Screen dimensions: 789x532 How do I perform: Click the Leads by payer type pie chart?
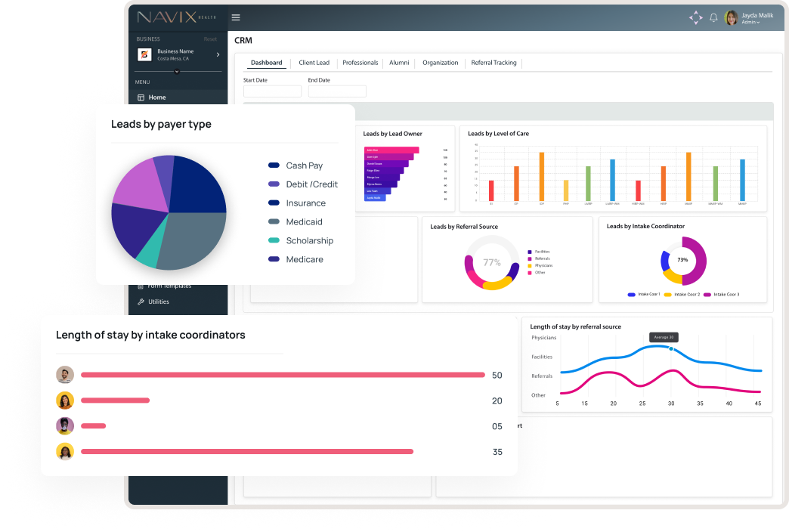click(x=169, y=212)
